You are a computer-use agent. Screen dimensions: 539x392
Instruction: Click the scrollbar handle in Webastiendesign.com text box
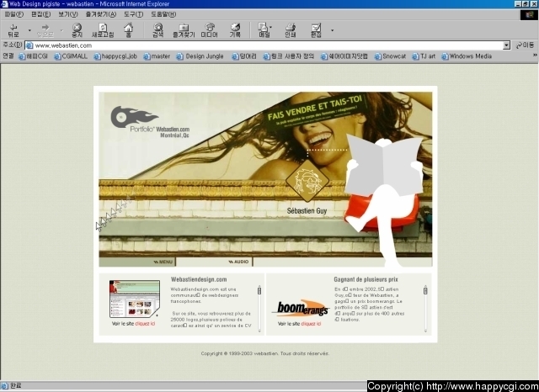click(259, 291)
